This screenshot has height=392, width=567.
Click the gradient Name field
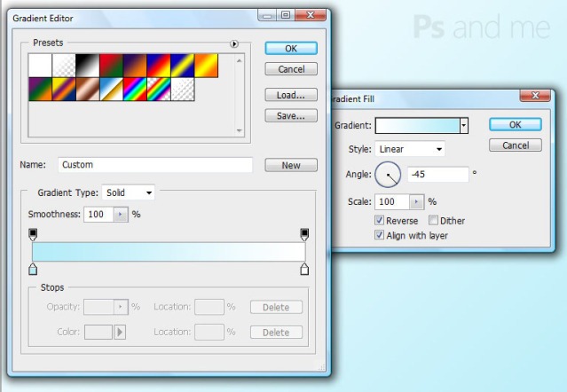pyautogui.click(x=155, y=165)
